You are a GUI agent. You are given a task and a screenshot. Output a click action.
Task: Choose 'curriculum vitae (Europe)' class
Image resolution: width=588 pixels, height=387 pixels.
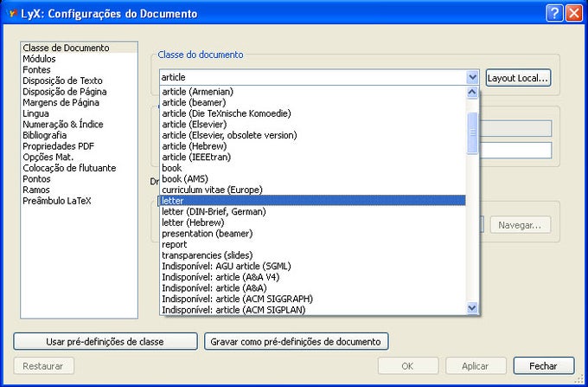(212, 190)
